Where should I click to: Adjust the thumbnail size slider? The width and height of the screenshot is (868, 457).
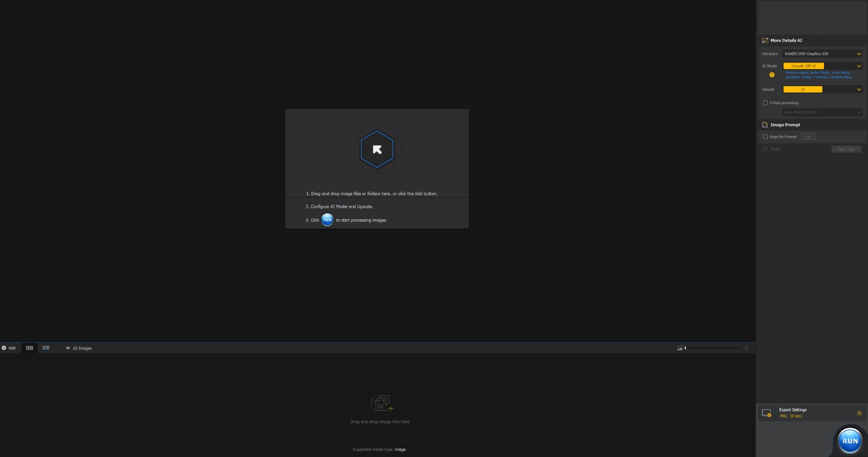712,348
